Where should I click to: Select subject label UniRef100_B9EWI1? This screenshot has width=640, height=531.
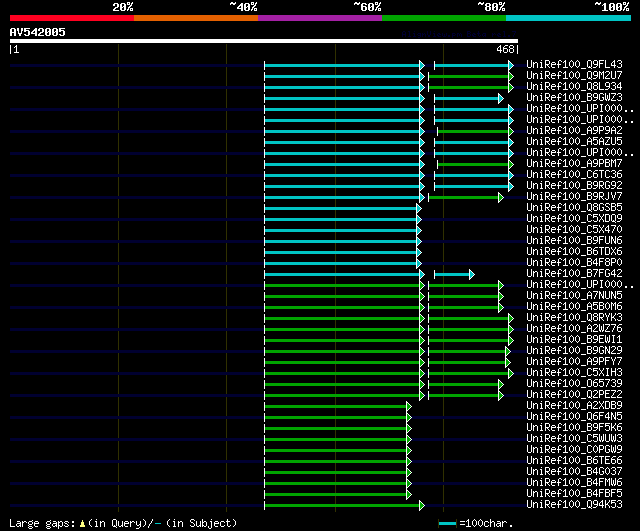574,340
